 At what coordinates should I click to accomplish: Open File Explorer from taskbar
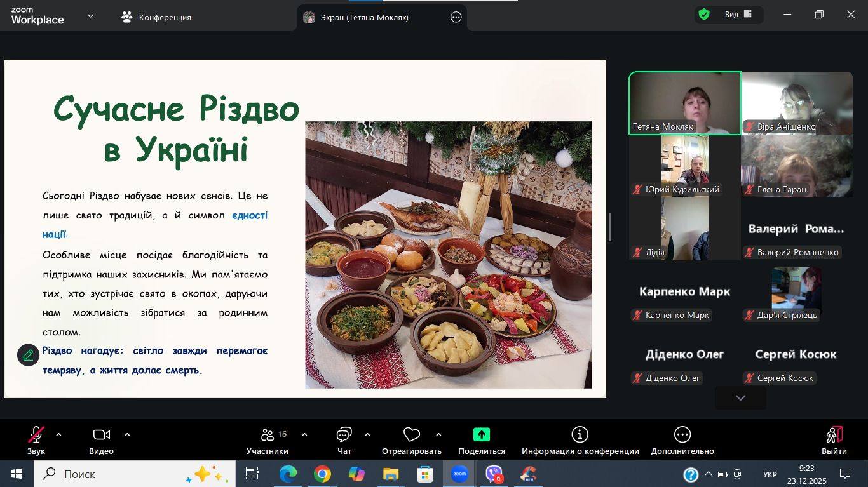391,474
